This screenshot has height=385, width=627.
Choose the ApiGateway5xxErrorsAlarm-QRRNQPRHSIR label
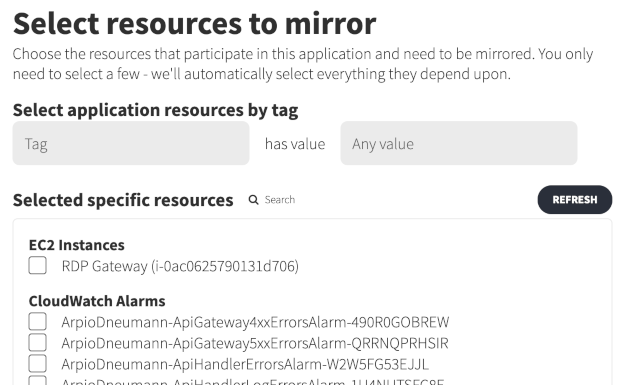tap(255, 343)
